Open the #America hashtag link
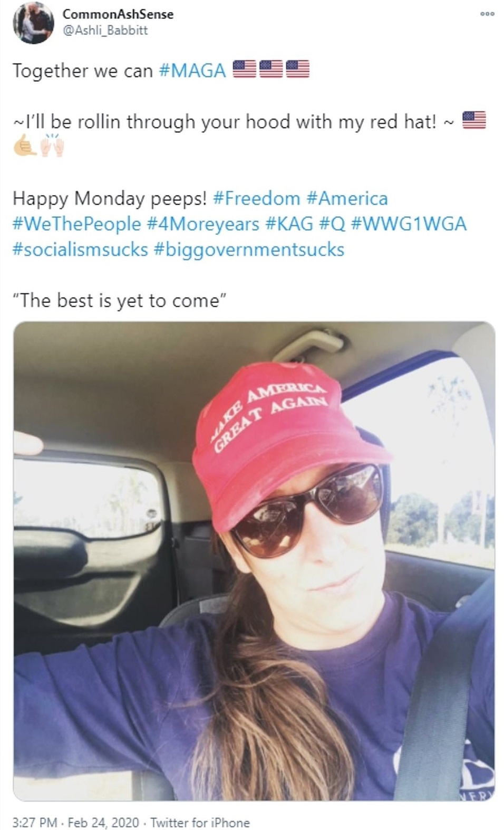 tap(347, 198)
